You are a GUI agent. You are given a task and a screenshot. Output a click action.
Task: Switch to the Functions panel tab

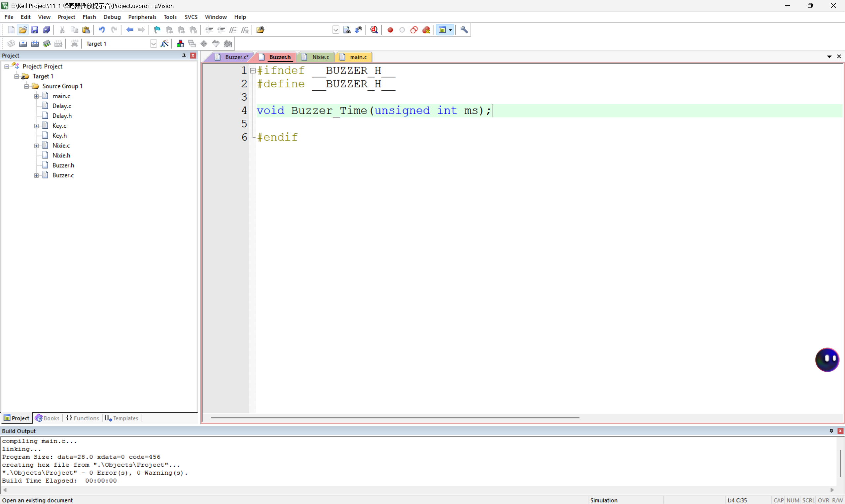click(83, 418)
